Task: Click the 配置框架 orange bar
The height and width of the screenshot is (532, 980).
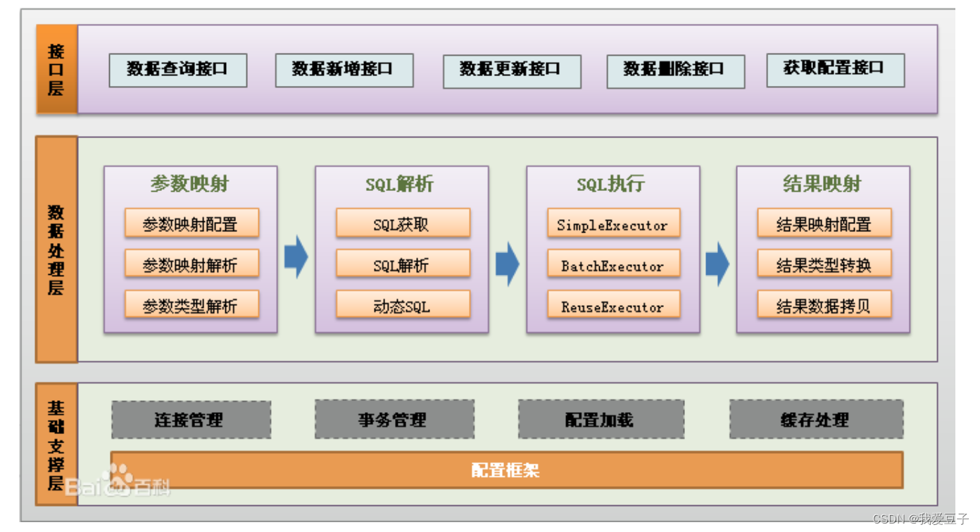Action: point(507,470)
